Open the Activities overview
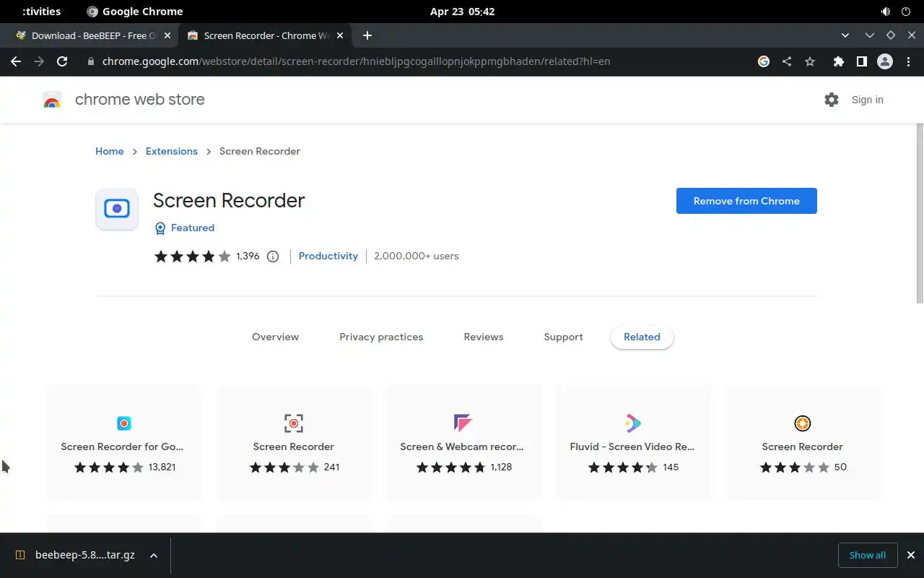Image resolution: width=924 pixels, height=578 pixels. click(x=41, y=12)
